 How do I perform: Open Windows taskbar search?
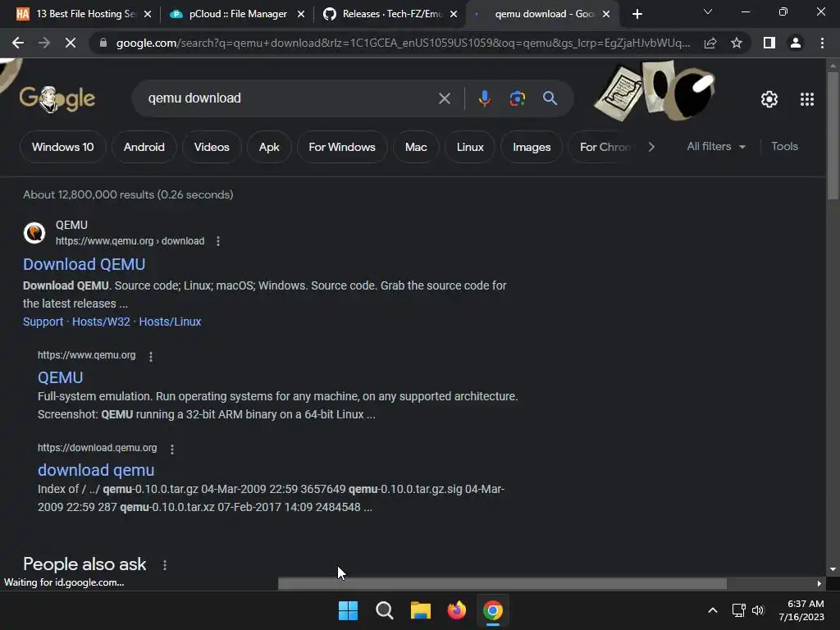(x=384, y=610)
